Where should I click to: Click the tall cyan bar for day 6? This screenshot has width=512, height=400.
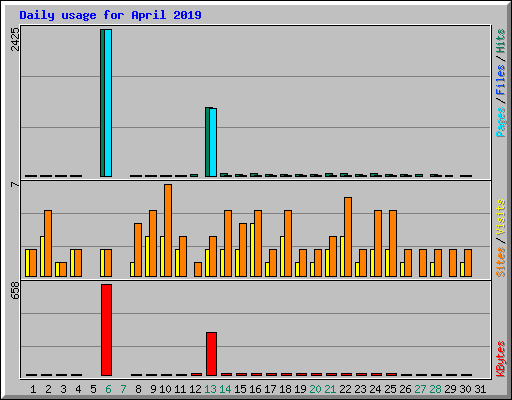point(108,103)
